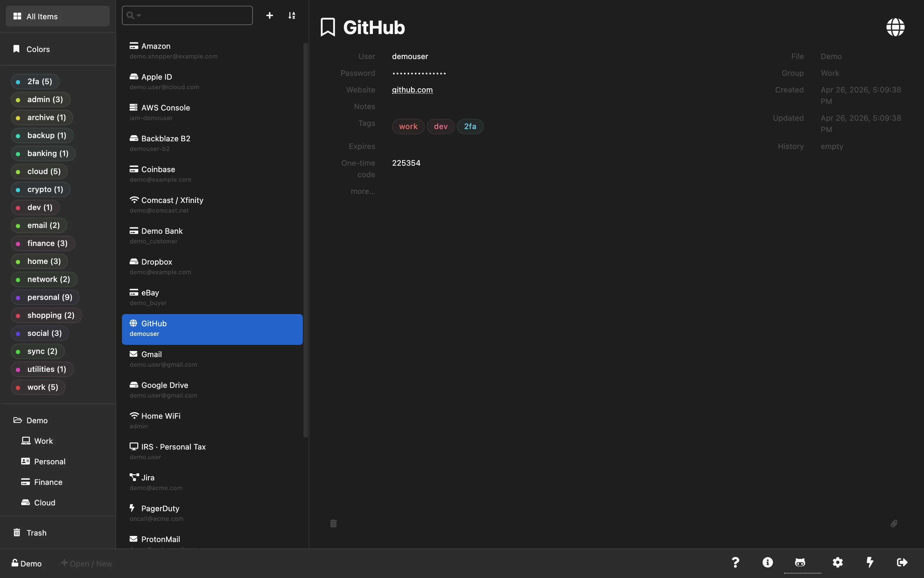Filter by the cloud tag
924x578 pixels.
[39, 171]
